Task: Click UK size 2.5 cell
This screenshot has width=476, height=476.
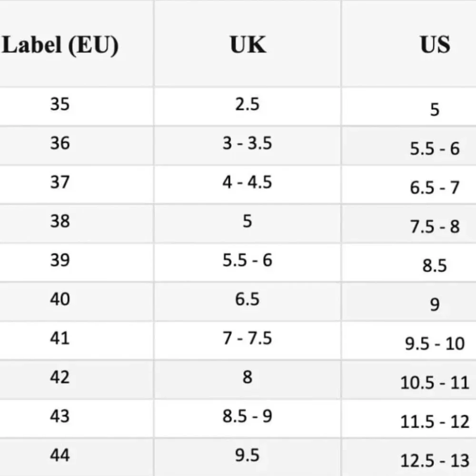Action: [x=248, y=107]
